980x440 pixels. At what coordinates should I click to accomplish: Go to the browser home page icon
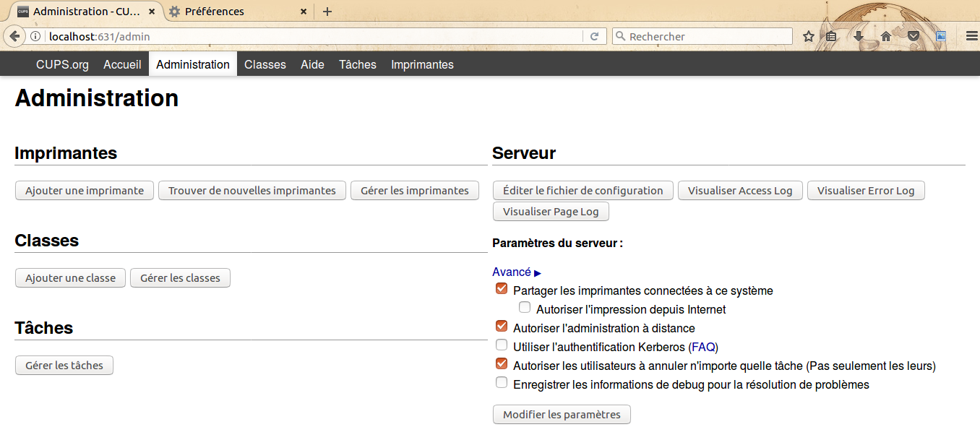885,36
